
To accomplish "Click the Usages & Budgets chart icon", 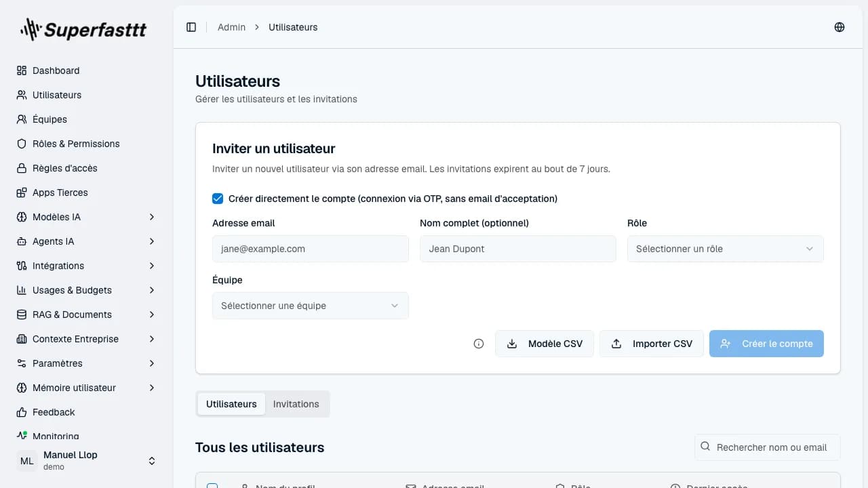I will [22, 290].
